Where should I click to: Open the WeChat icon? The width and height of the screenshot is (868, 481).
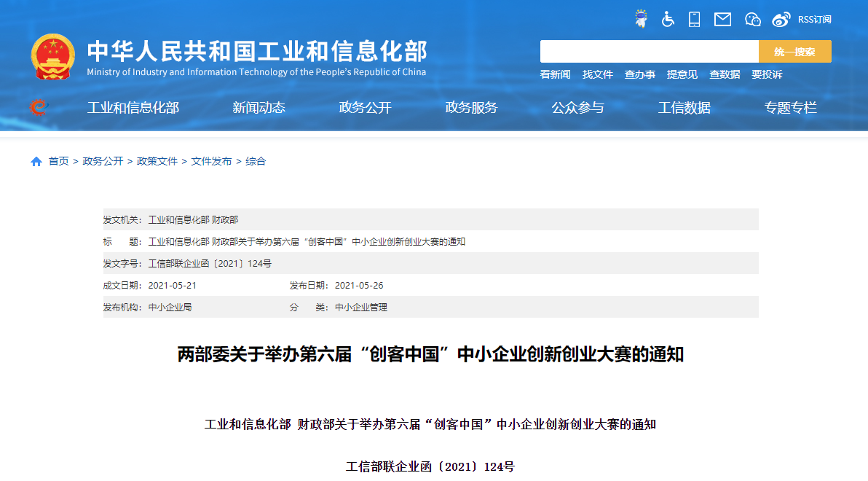point(753,19)
